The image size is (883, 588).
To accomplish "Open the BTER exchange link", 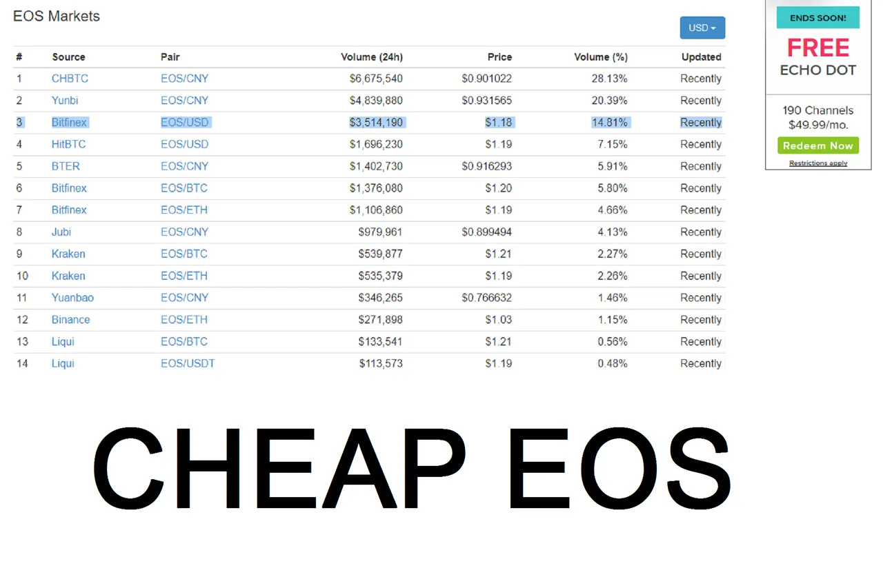I will (66, 167).
